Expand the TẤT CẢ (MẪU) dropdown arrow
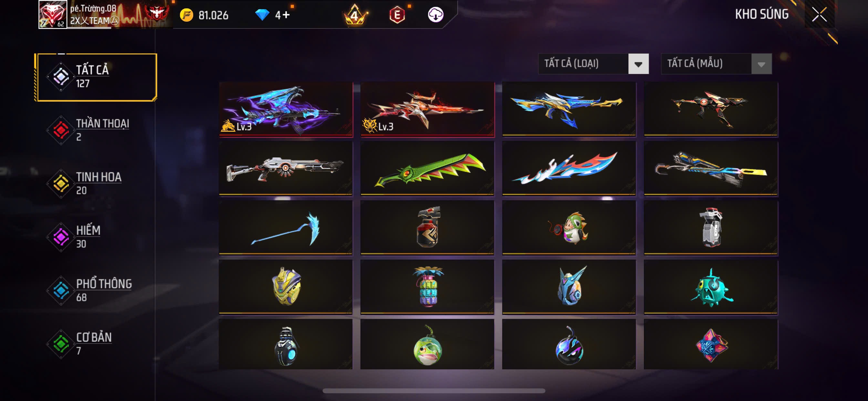Screen dimensions: 868x401 (761, 64)
